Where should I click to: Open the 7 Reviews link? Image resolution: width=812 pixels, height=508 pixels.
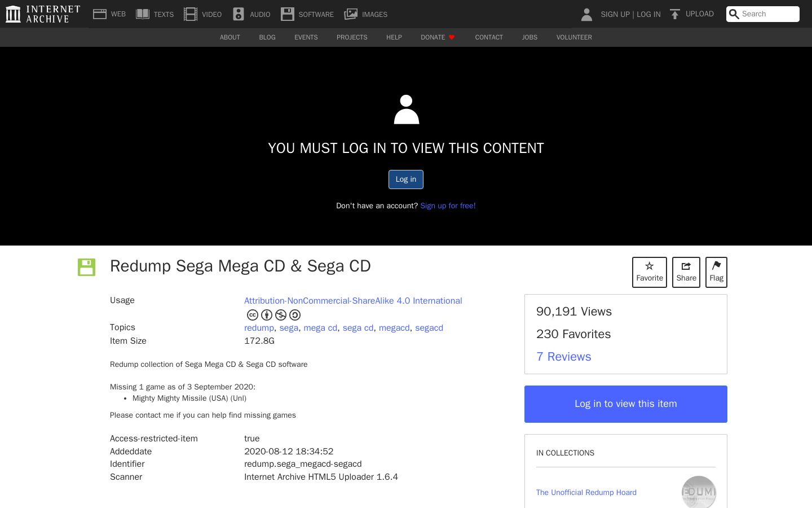(x=564, y=357)
